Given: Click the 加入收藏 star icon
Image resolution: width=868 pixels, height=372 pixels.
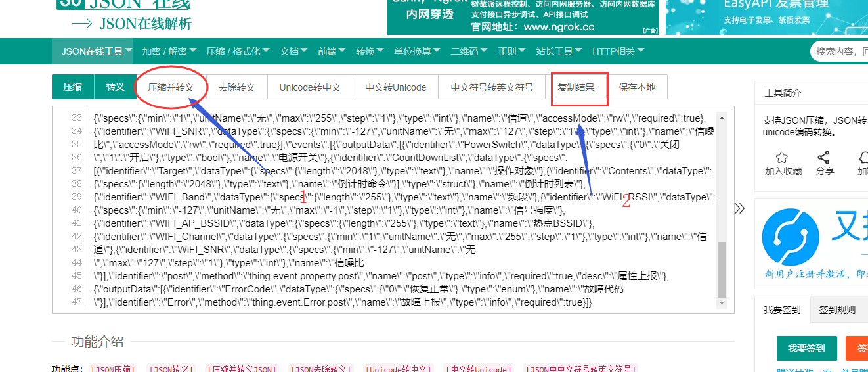Looking at the screenshot, I should click(781, 158).
